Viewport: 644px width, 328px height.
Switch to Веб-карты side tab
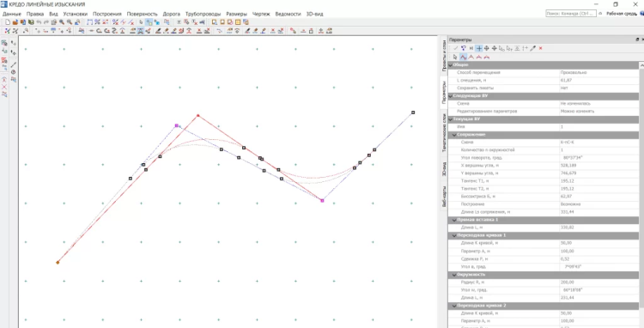pos(444,197)
